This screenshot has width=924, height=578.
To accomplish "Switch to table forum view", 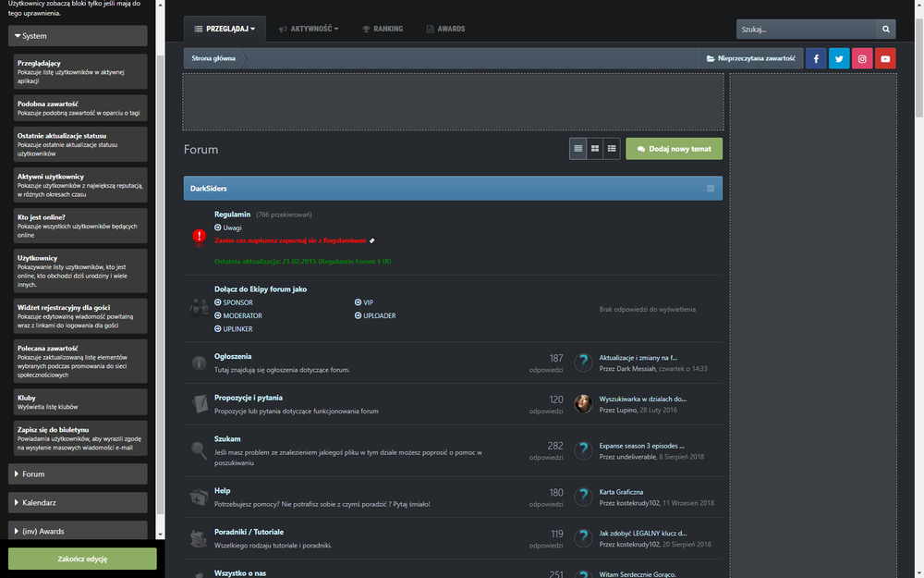I will coord(578,148).
